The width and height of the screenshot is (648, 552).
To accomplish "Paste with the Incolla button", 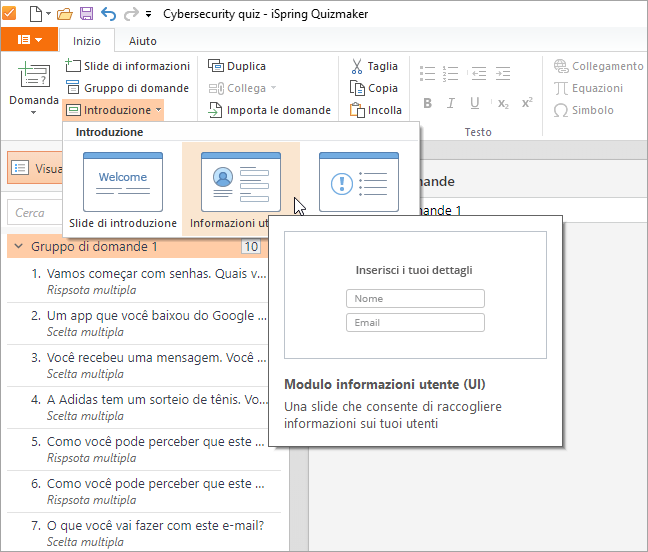I will click(375, 110).
